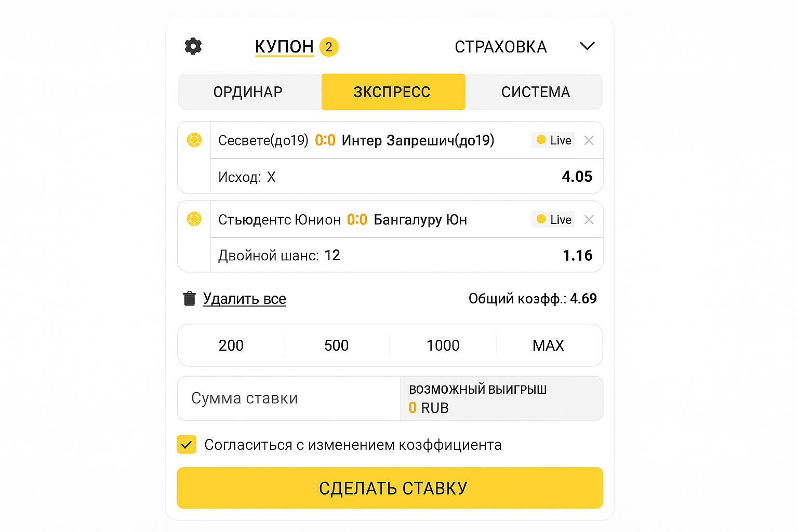
Task: Select the Система tab
Action: pos(535,92)
